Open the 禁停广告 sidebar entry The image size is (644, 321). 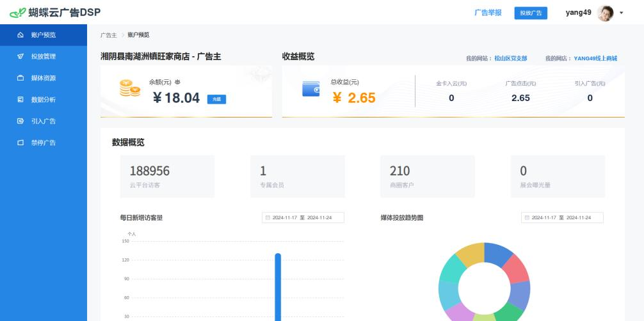click(x=44, y=143)
